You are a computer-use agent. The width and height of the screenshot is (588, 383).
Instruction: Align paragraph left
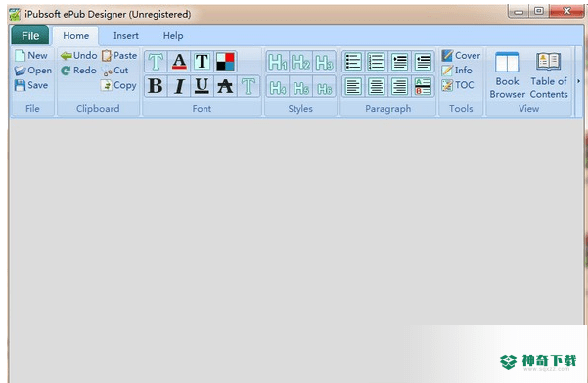pyautogui.click(x=353, y=87)
